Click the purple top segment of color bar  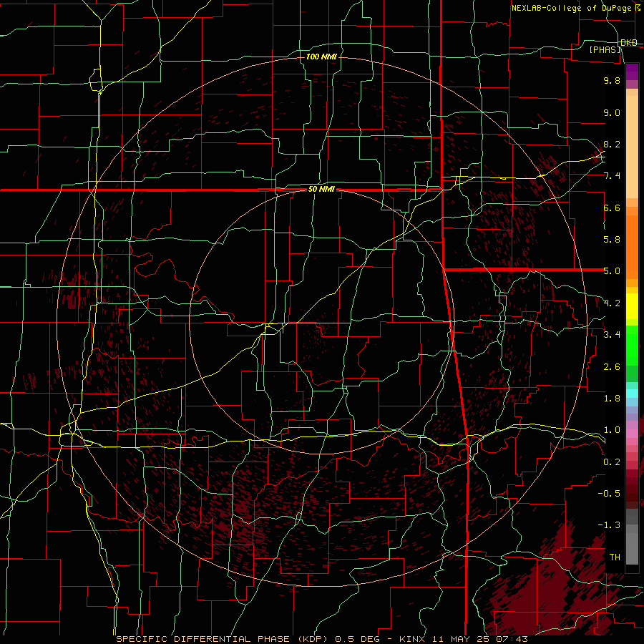tap(632, 72)
